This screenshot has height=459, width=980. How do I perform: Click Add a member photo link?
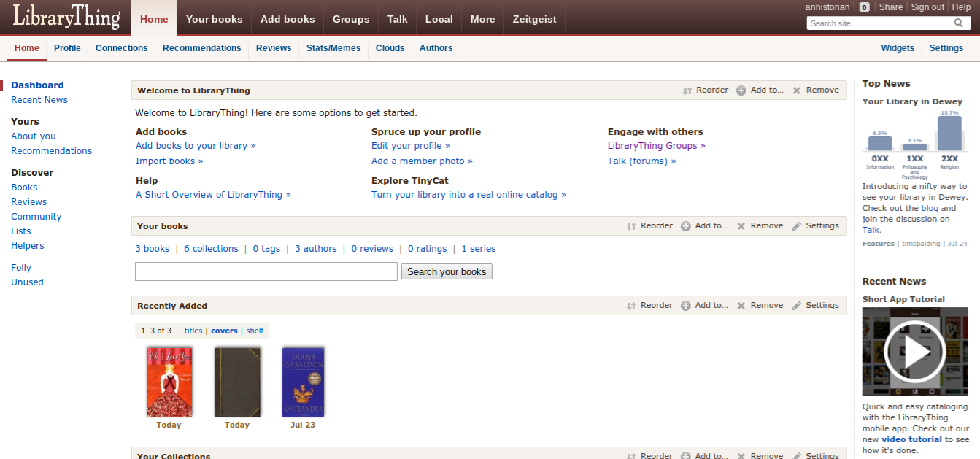click(x=422, y=161)
